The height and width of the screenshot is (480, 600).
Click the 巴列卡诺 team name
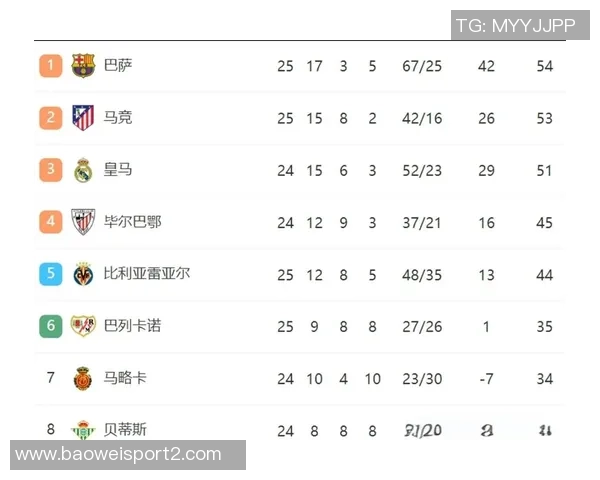(132, 326)
